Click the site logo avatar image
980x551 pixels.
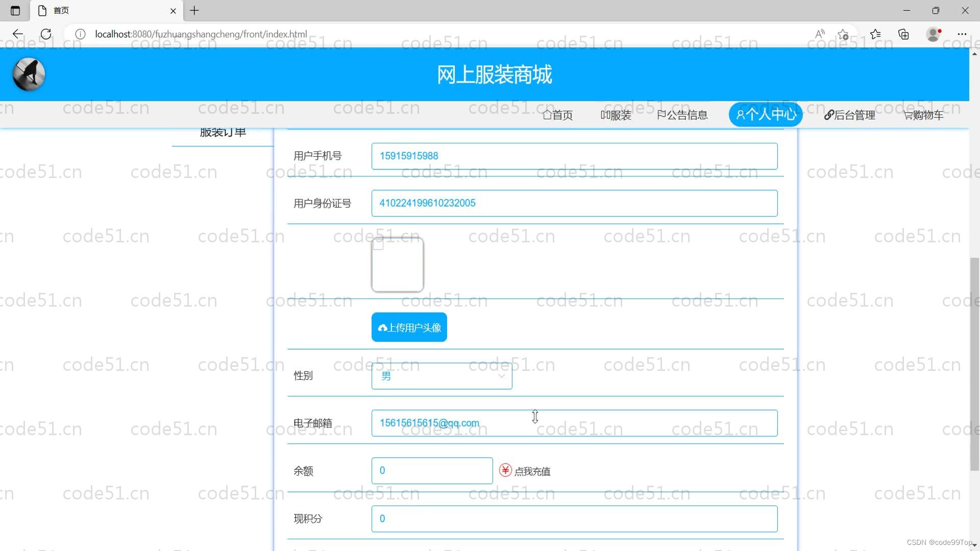coord(29,74)
